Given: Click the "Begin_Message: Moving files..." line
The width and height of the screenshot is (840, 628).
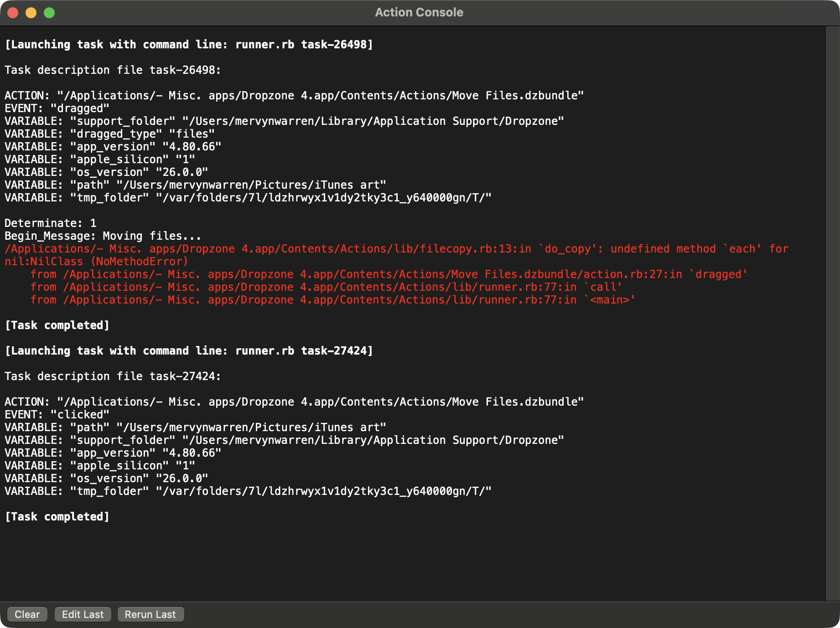Looking at the screenshot, I should pyautogui.click(x=103, y=236).
